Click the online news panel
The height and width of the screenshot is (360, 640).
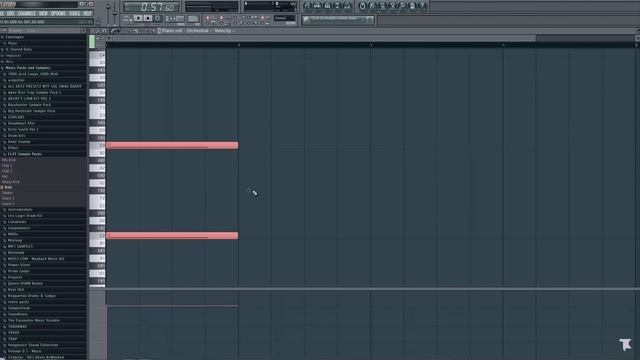[338, 20]
